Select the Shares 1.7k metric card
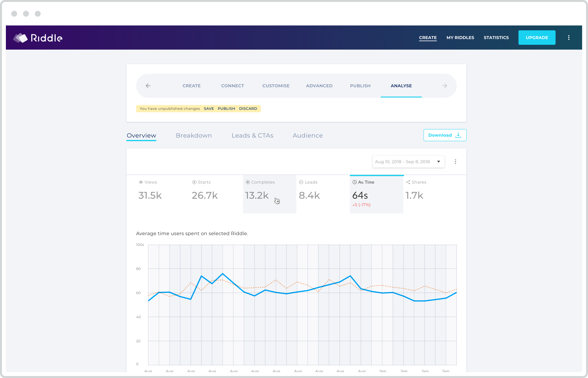Viewport: 588px width, 378px height. click(x=430, y=194)
